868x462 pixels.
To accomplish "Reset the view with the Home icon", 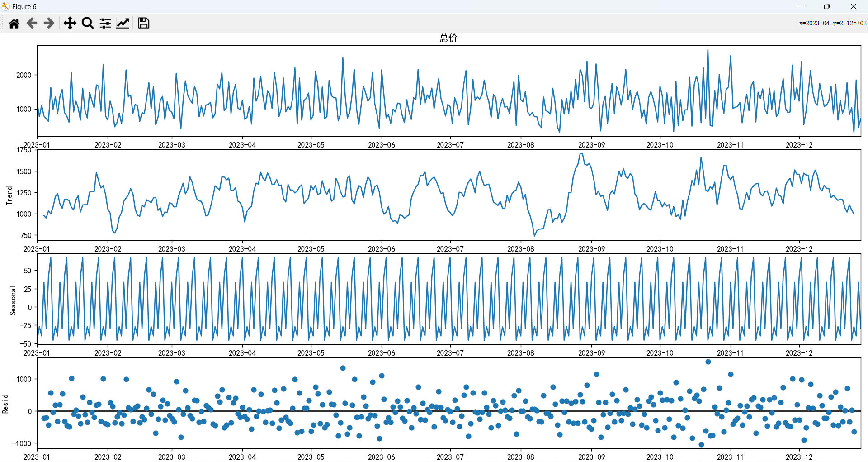I will click(x=14, y=23).
